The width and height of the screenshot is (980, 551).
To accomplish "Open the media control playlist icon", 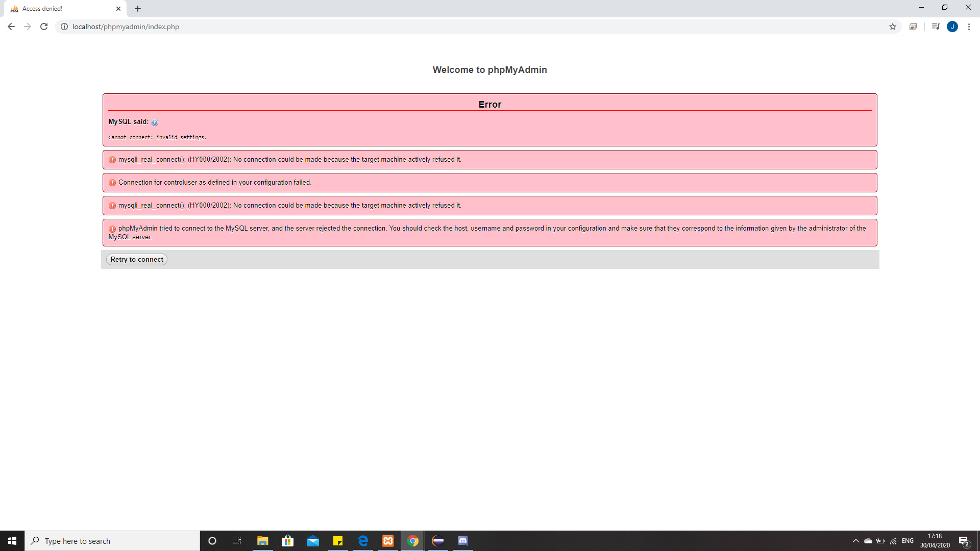I will [936, 27].
